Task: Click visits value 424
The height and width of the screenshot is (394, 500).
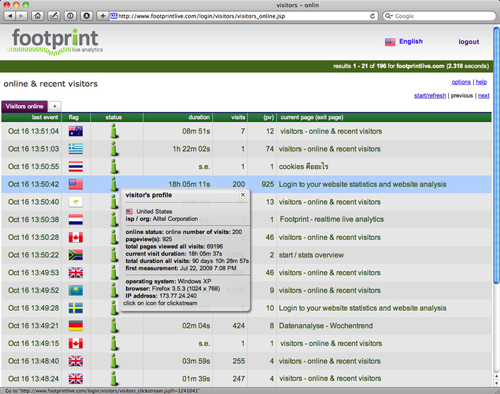Action: click(239, 326)
